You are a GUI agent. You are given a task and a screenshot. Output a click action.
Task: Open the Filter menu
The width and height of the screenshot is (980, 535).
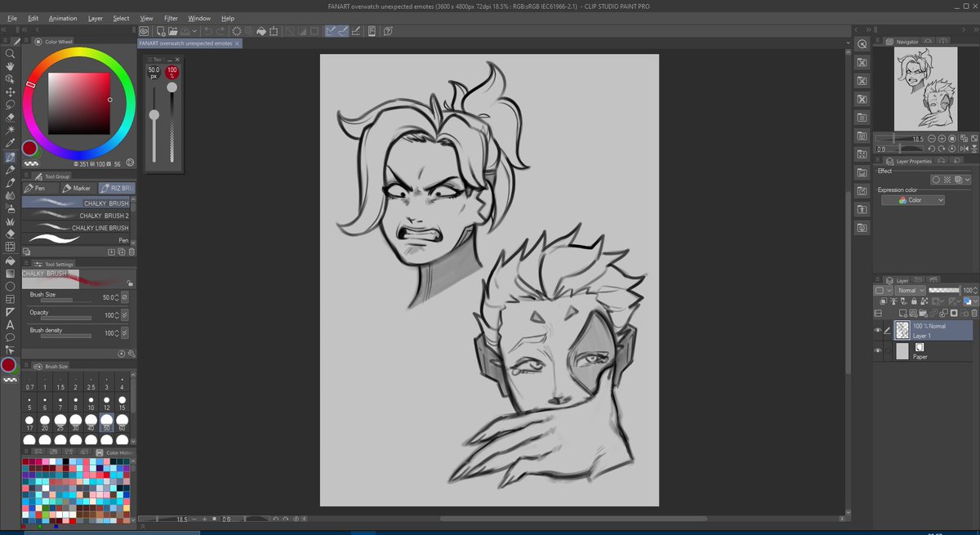pyautogui.click(x=171, y=18)
